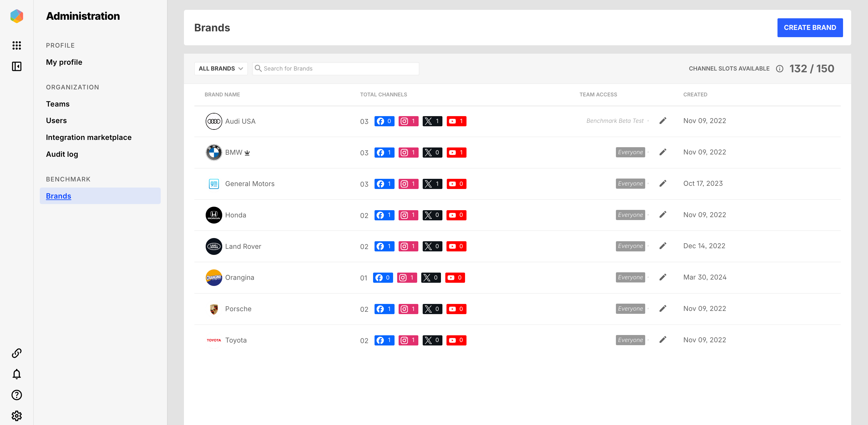Click the Mar 30, 2024 created date
The image size is (868, 425).
pos(705,277)
